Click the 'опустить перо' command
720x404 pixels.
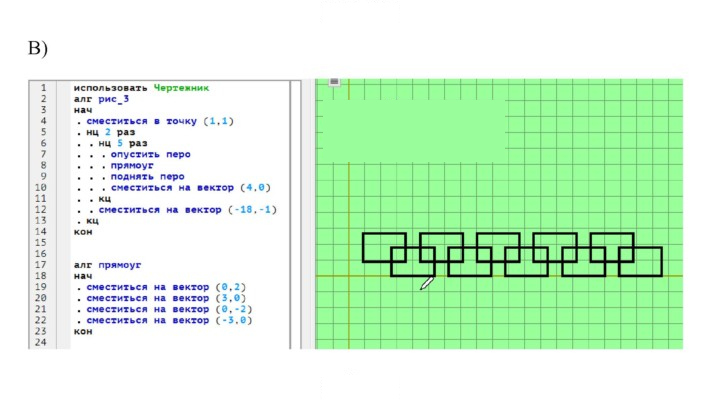tap(151, 154)
